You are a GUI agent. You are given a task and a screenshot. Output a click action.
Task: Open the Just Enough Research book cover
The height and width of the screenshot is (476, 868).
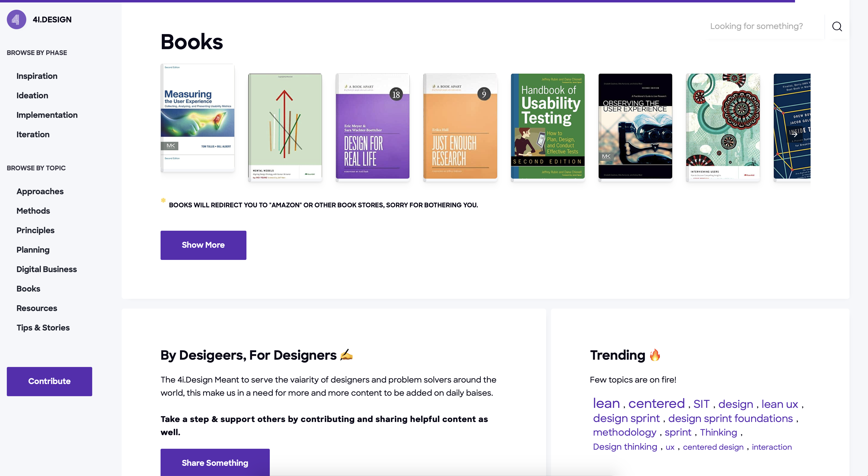tap(460, 126)
